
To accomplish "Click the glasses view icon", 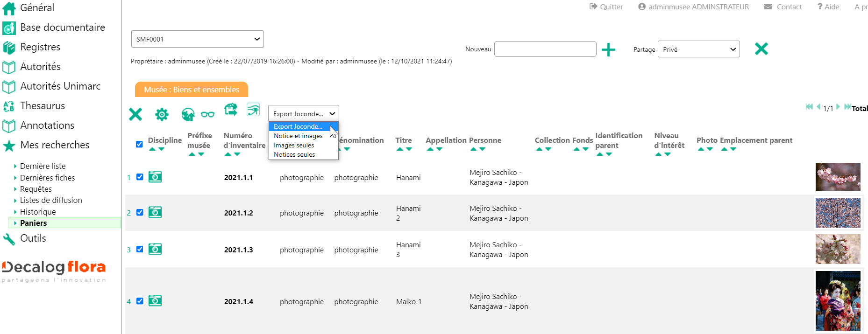I will [x=207, y=114].
